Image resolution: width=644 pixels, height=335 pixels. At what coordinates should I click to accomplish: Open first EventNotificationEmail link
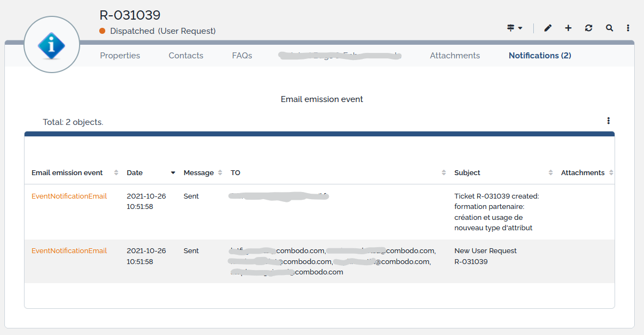(x=69, y=196)
